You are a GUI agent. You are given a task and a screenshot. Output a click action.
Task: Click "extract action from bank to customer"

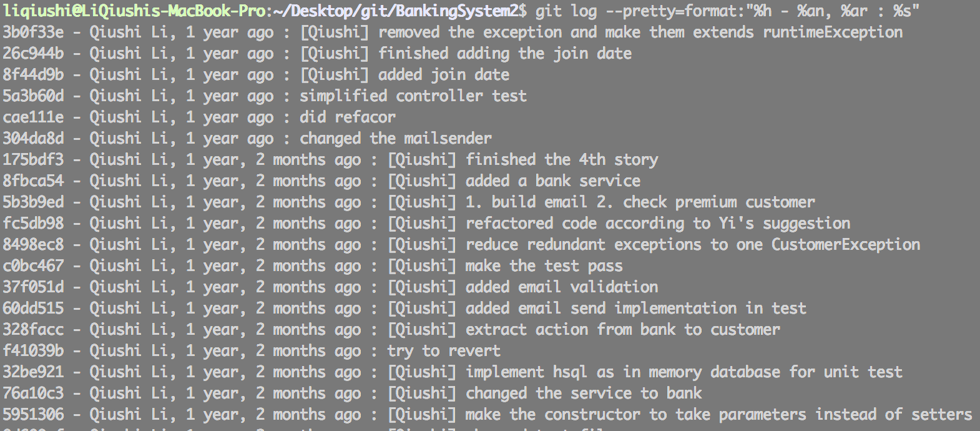click(622, 330)
